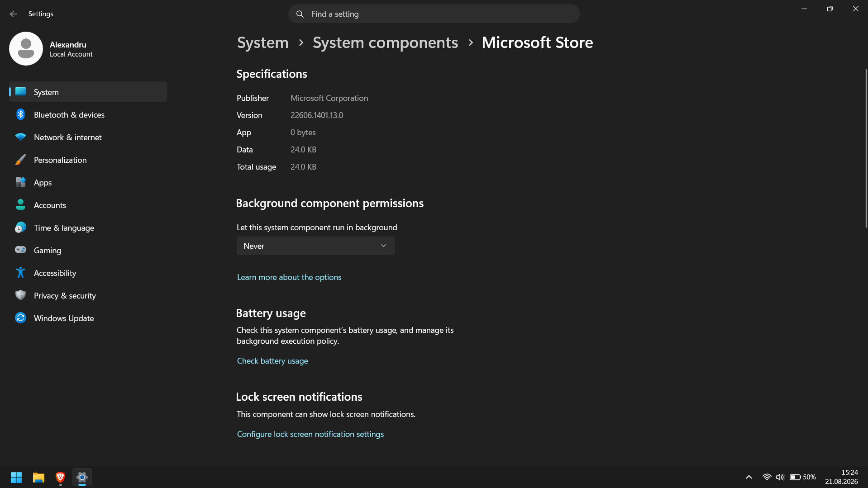Focus the Find a setting field
868x488 pixels.
pos(434,14)
